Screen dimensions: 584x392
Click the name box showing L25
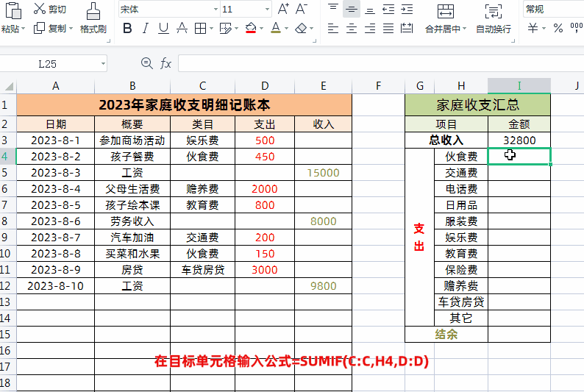[x=47, y=64]
